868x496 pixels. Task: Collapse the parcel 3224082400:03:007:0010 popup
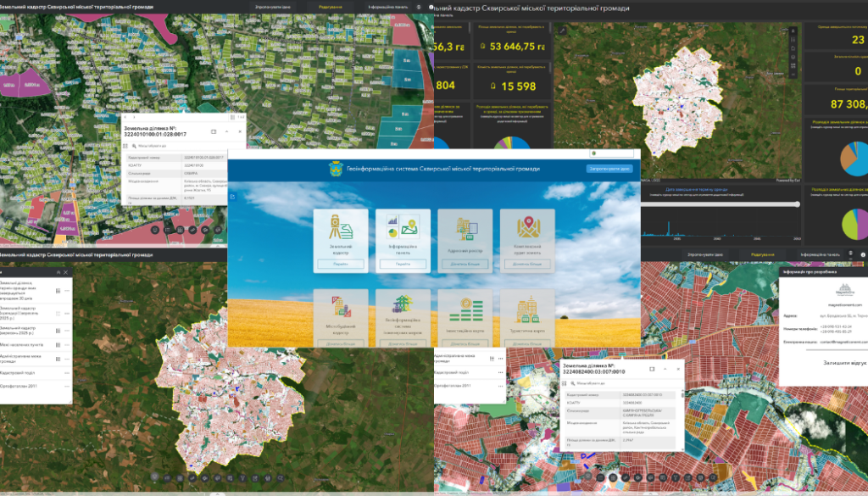point(663,368)
